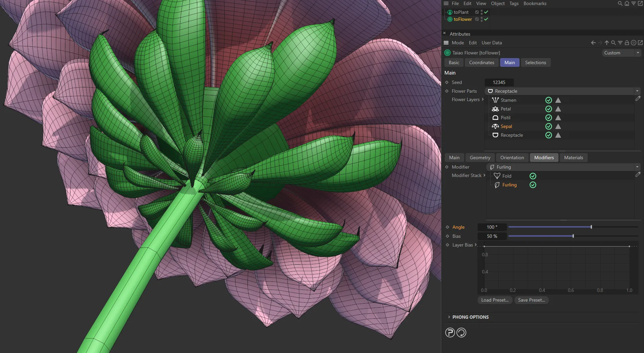644x353 pixels.
Task: Expand the Flower Layers chevron
Action: pos(482,99)
